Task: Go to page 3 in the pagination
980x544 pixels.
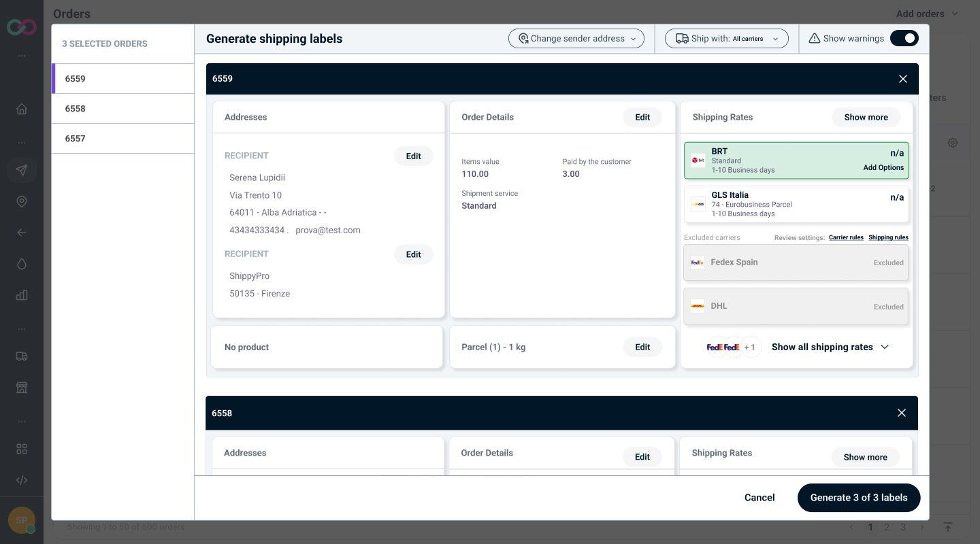Action: (903, 527)
